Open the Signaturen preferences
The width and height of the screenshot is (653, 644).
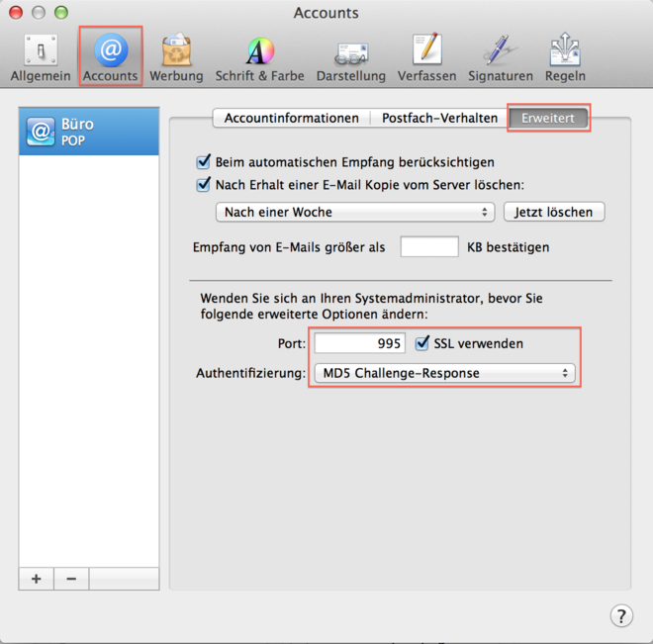click(501, 58)
